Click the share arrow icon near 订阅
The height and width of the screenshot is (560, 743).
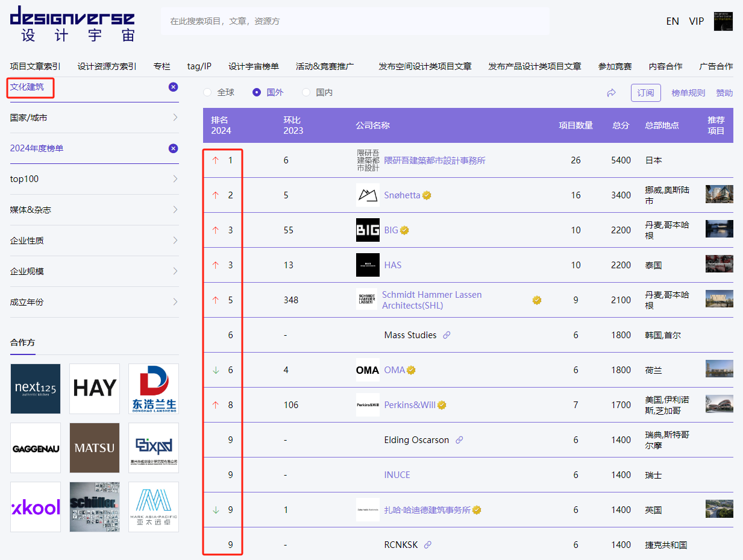(x=611, y=92)
